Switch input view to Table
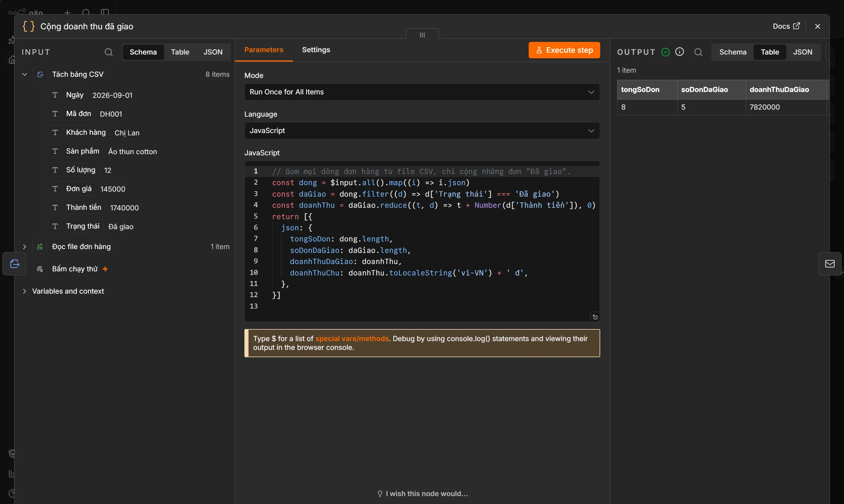Image resolution: width=844 pixels, height=504 pixels. click(x=180, y=52)
